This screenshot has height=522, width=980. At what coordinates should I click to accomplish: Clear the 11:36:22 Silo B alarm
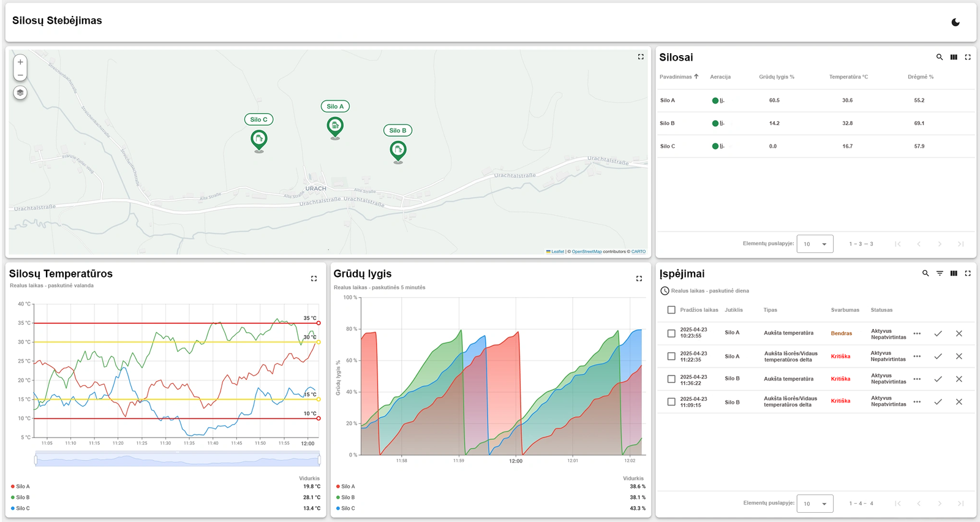(959, 379)
